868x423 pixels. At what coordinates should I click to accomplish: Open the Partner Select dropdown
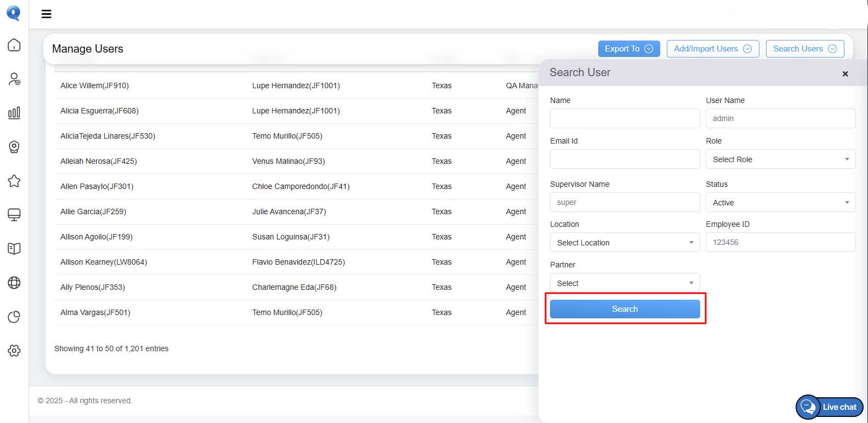click(625, 283)
